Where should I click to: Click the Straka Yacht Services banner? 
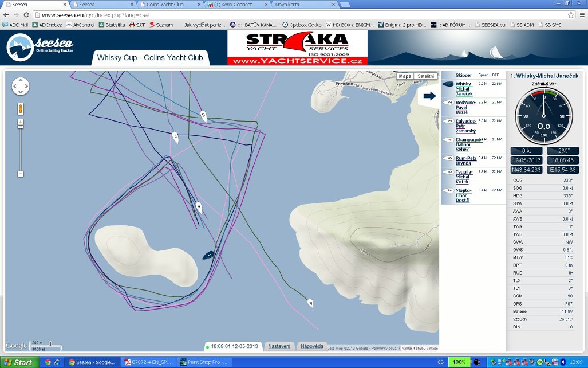pyautogui.click(x=297, y=48)
